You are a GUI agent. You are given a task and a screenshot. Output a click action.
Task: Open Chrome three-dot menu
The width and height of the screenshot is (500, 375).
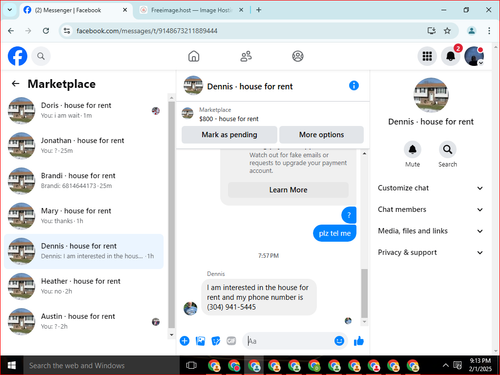[x=489, y=31]
